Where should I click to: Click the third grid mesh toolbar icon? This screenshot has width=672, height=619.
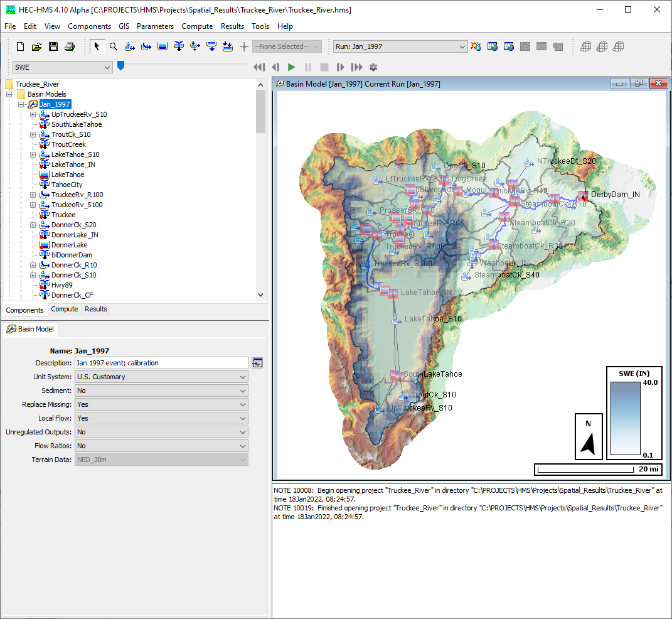pos(618,46)
